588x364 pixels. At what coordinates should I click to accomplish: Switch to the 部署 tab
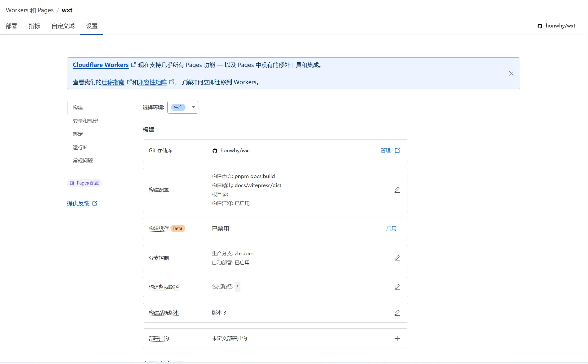point(11,26)
